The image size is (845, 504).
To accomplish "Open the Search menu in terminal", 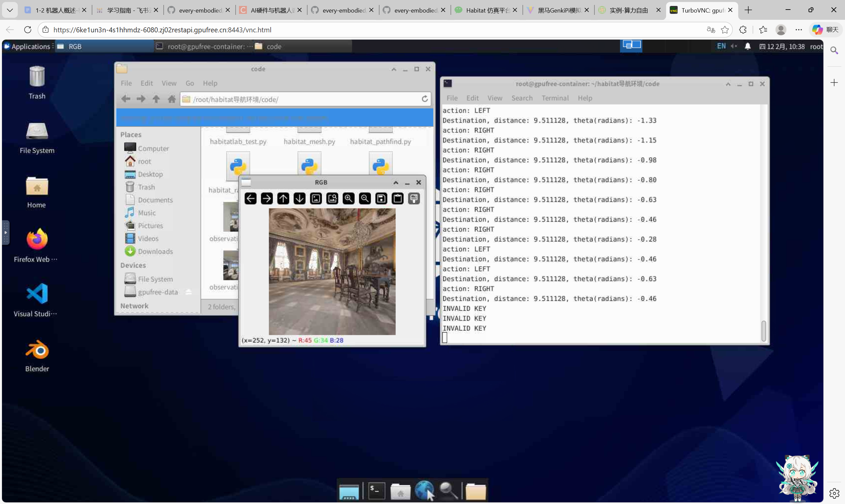I will [x=522, y=98].
